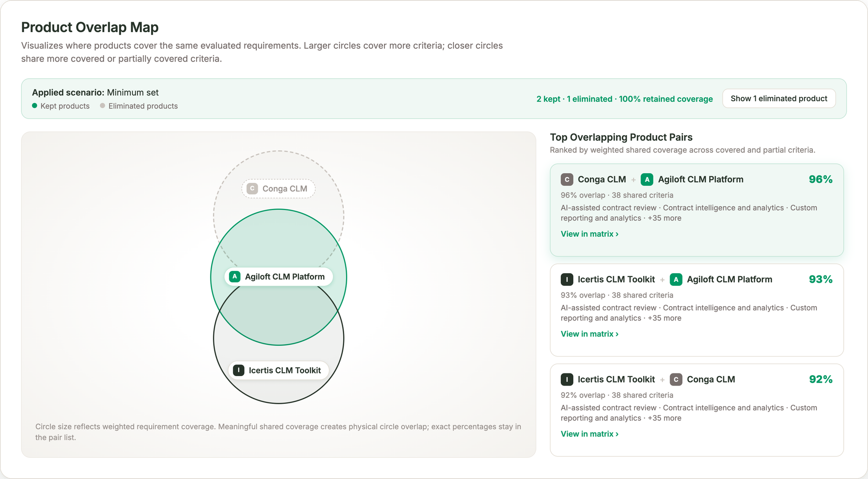Click the gray C icon on the map's Conga label

(x=252, y=189)
